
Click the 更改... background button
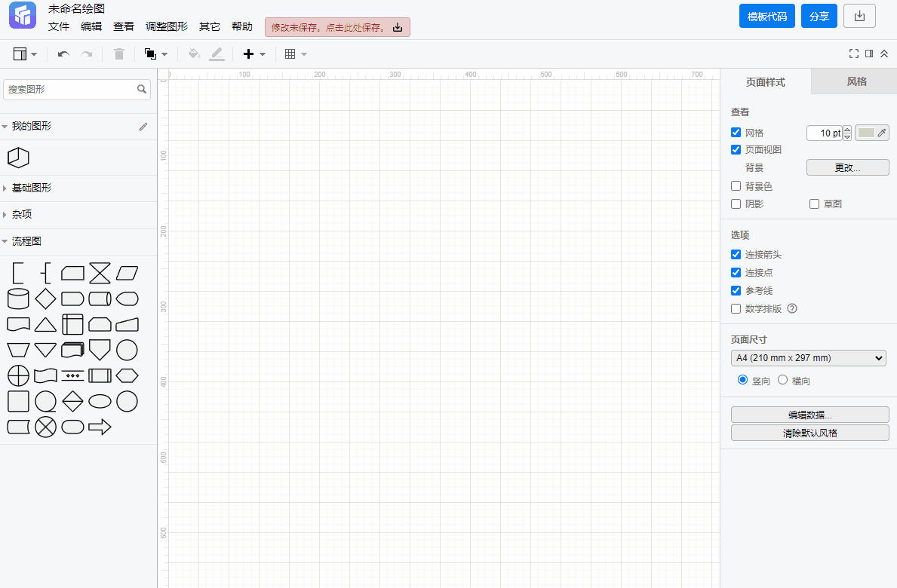click(x=847, y=167)
